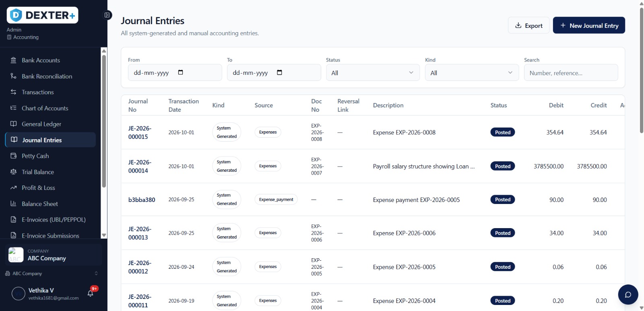
Task: Create a New Journal Entry
Action: pyautogui.click(x=589, y=25)
